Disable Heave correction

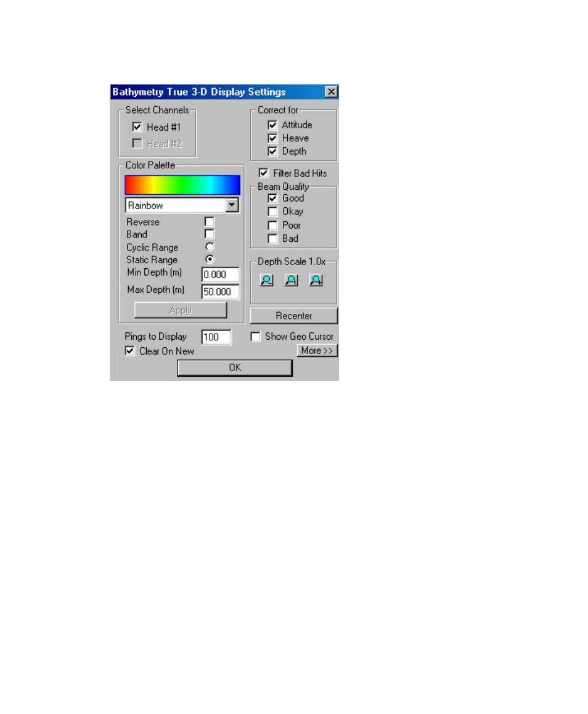[272, 138]
